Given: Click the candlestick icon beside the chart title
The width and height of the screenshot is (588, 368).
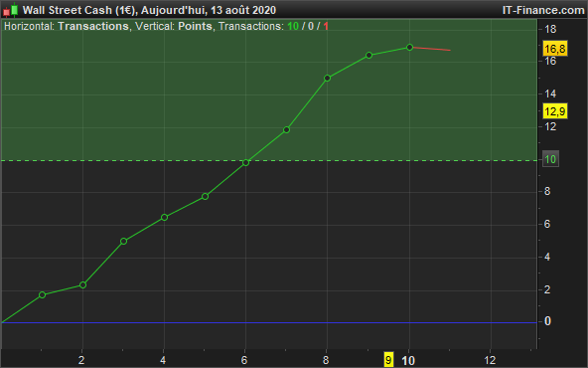Looking at the screenshot, I should 11,10.
